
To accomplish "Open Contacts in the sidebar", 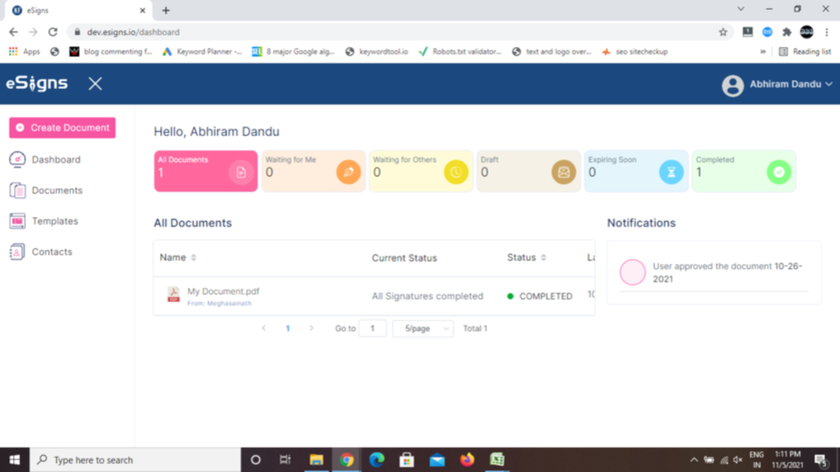I will click(51, 251).
